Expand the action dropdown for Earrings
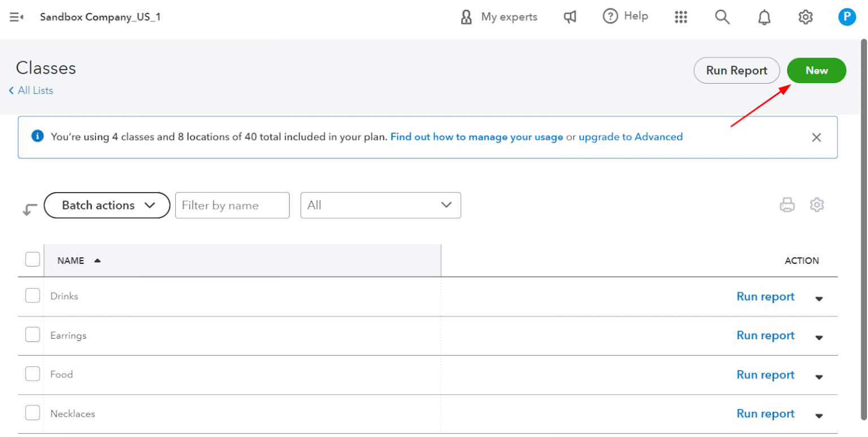Image resolution: width=868 pixels, height=437 pixels. click(819, 338)
